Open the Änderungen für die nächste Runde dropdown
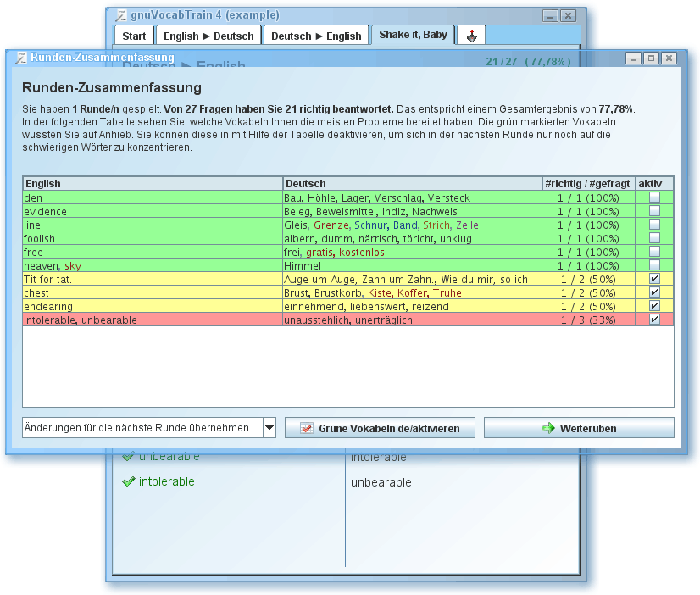This screenshot has width=700, height=595. click(x=269, y=428)
